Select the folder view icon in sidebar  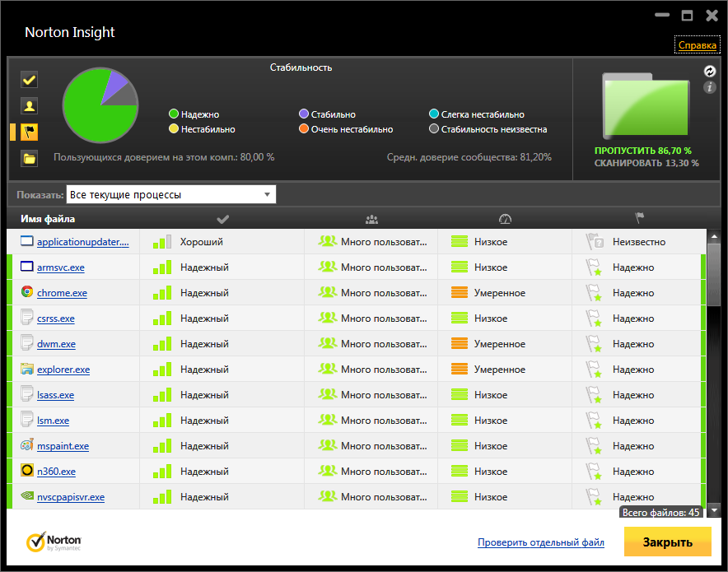coord(30,159)
